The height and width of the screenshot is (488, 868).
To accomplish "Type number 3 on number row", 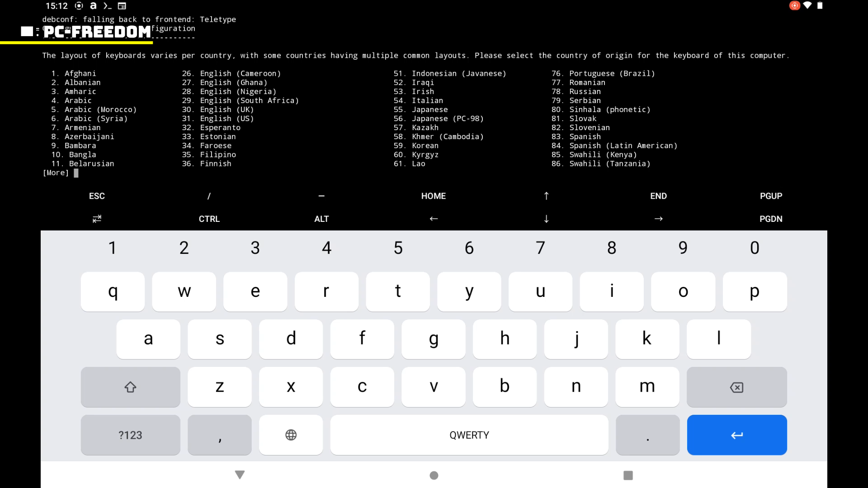I will pos(255,248).
